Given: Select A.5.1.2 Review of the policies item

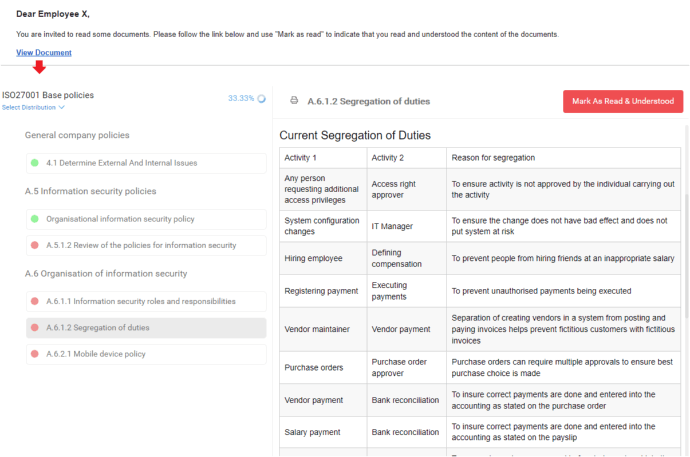Looking at the screenshot, I should tap(141, 245).
